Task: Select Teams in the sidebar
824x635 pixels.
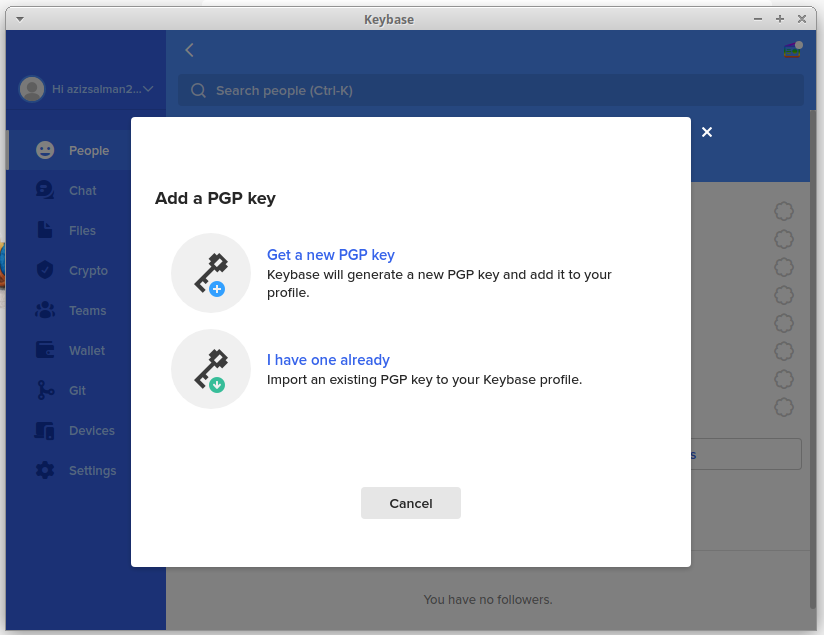Action: (87, 311)
